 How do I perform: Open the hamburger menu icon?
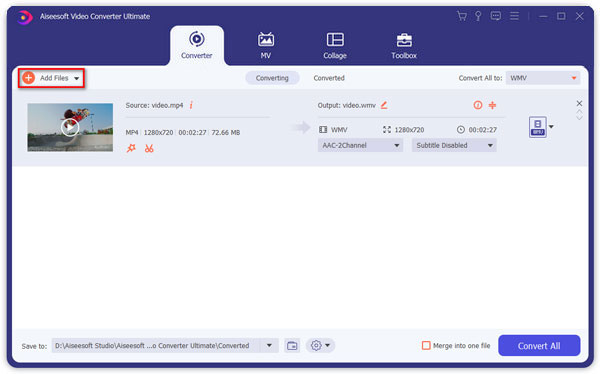[x=514, y=16]
